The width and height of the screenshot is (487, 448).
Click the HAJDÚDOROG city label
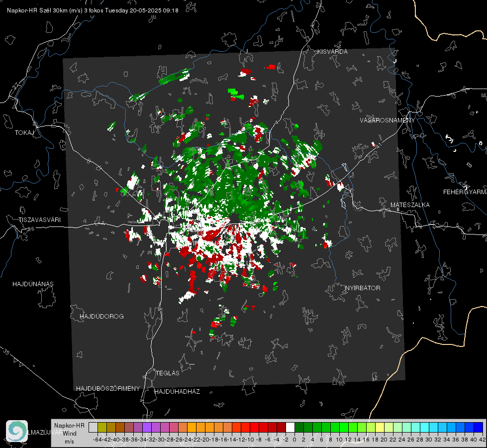pos(101,316)
